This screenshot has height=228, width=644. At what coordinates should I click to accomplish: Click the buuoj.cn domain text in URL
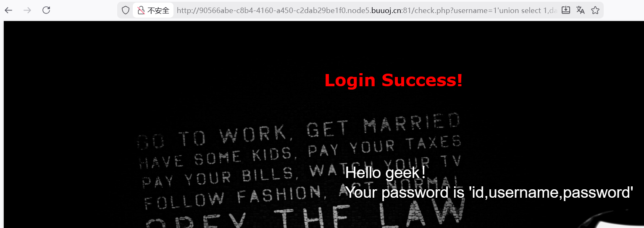click(x=386, y=11)
